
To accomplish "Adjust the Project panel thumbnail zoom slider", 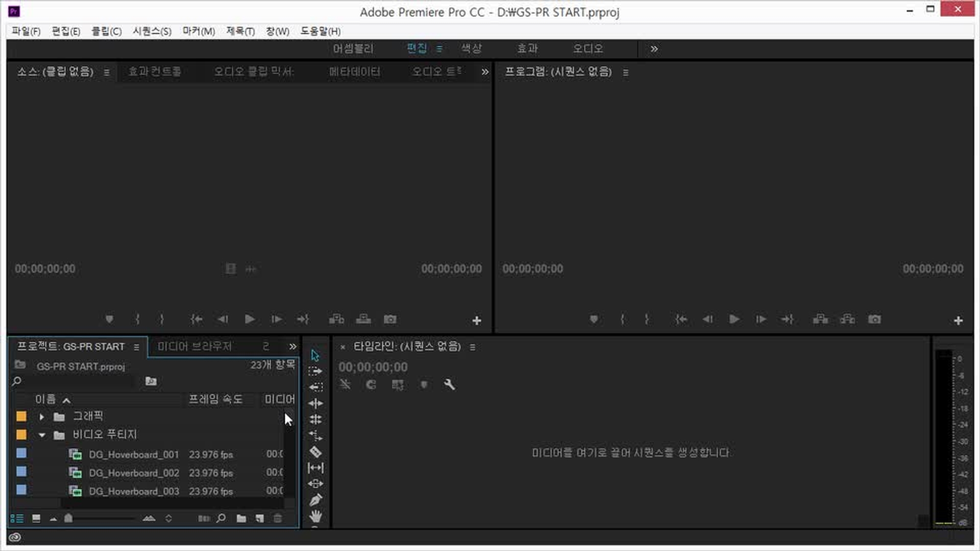I will coord(68,518).
